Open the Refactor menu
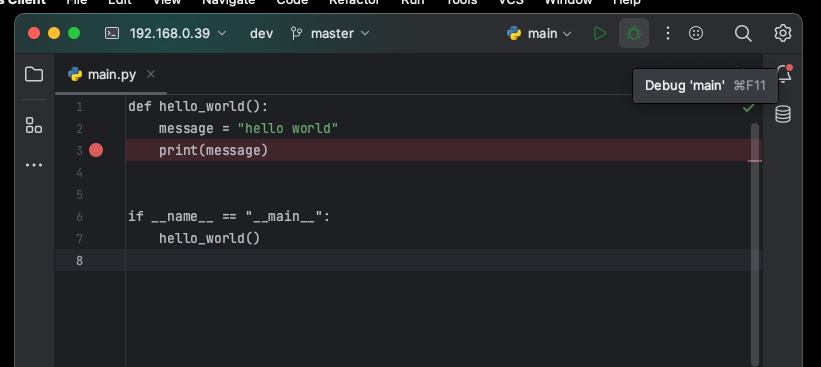Screen dimensions: 821x367 pos(354,2)
